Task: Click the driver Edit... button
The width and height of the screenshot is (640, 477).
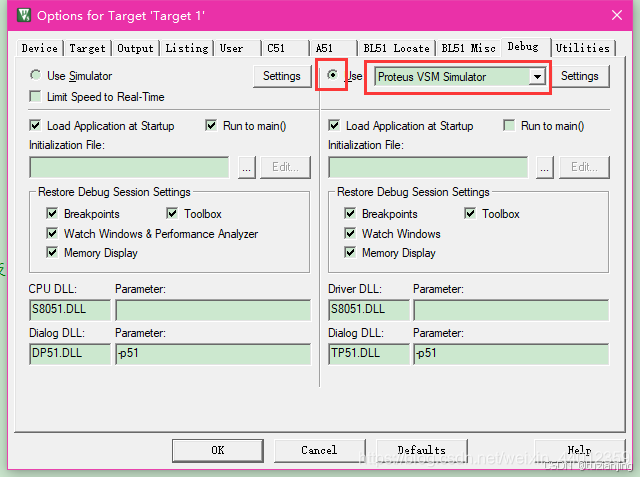Action: [x=584, y=167]
